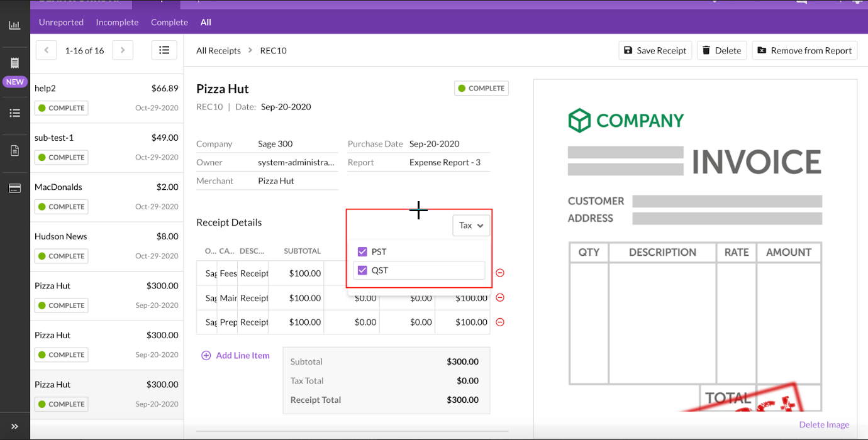Open the credit card icon in sidebar
The height and width of the screenshot is (440, 868).
tap(14, 188)
